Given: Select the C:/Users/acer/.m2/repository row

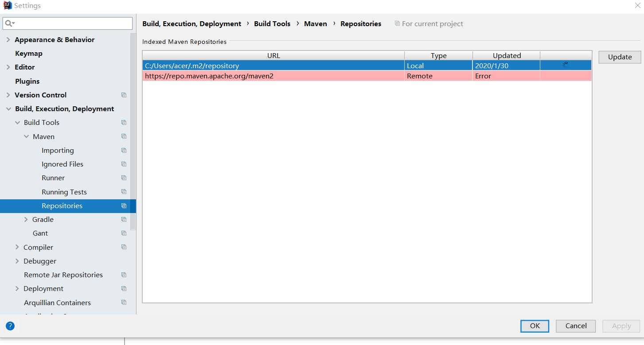Looking at the screenshot, I should click(x=367, y=66).
